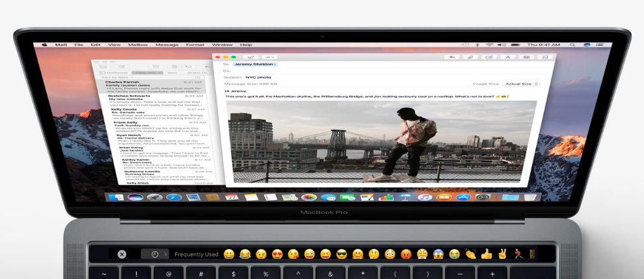
Task: Open Calendar showing 27 in Dock
Action: point(232,197)
